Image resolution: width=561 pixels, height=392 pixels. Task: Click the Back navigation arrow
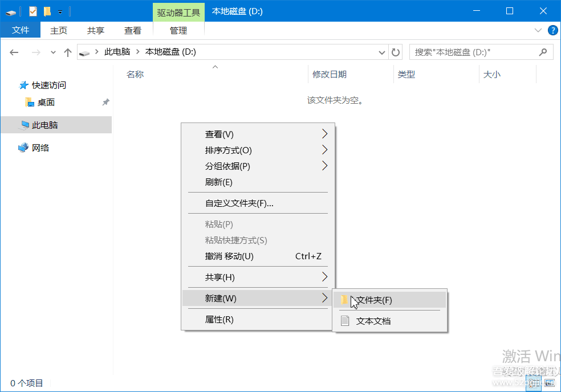(15, 52)
